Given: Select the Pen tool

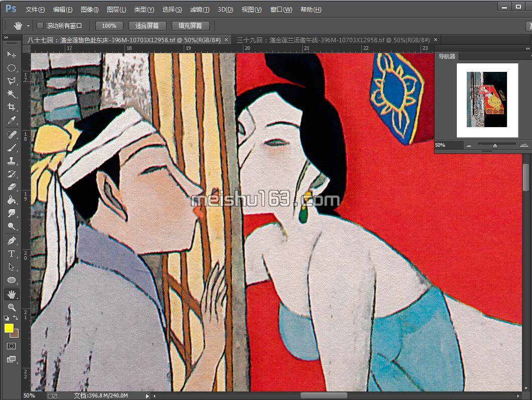Looking at the screenshot, I should click(11, 241).
